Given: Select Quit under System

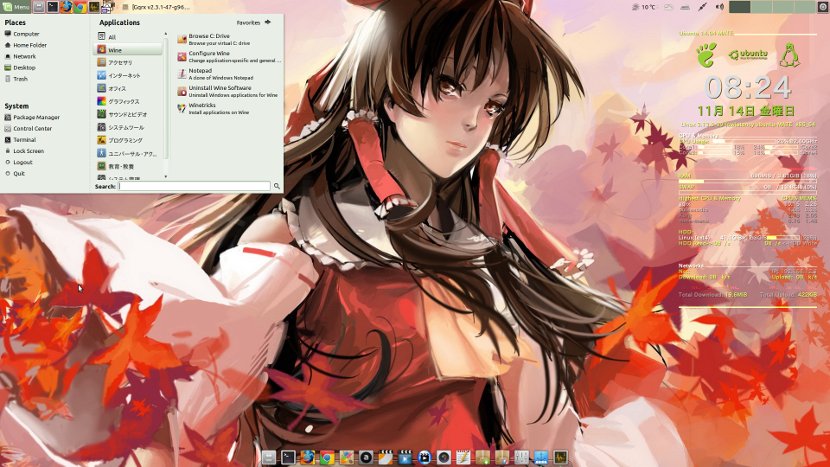Looking at the screenshot, I should pyautogui.click(x=15, y=173).
